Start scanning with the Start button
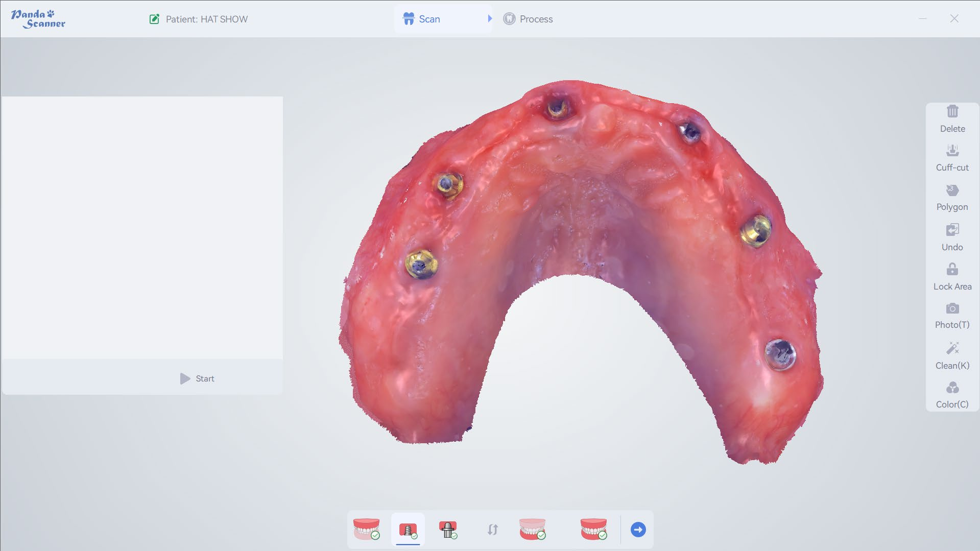Viewport: 980px width, 551px height. pos(197,378)
